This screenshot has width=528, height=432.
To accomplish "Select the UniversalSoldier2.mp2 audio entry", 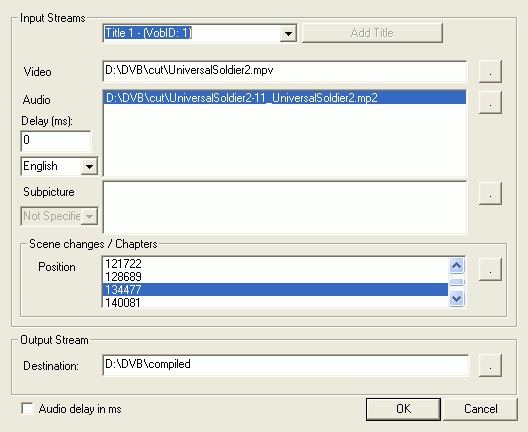I will 285,98.
